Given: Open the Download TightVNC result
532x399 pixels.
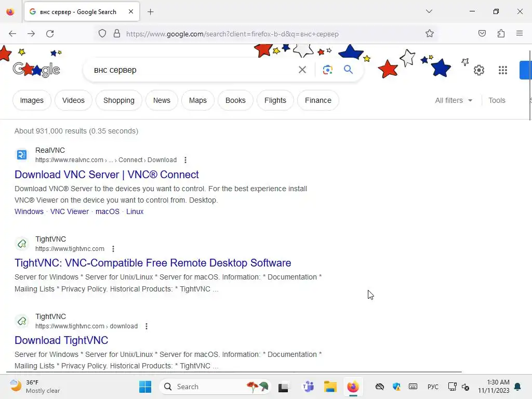Looking at the screenshot, I should point(61,340).
